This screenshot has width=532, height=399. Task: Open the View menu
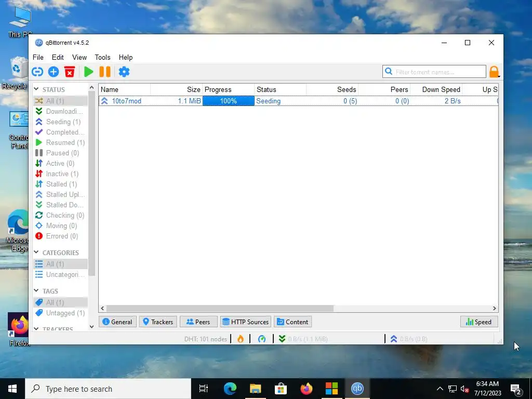pyautogui.click(x=79, y=57)
